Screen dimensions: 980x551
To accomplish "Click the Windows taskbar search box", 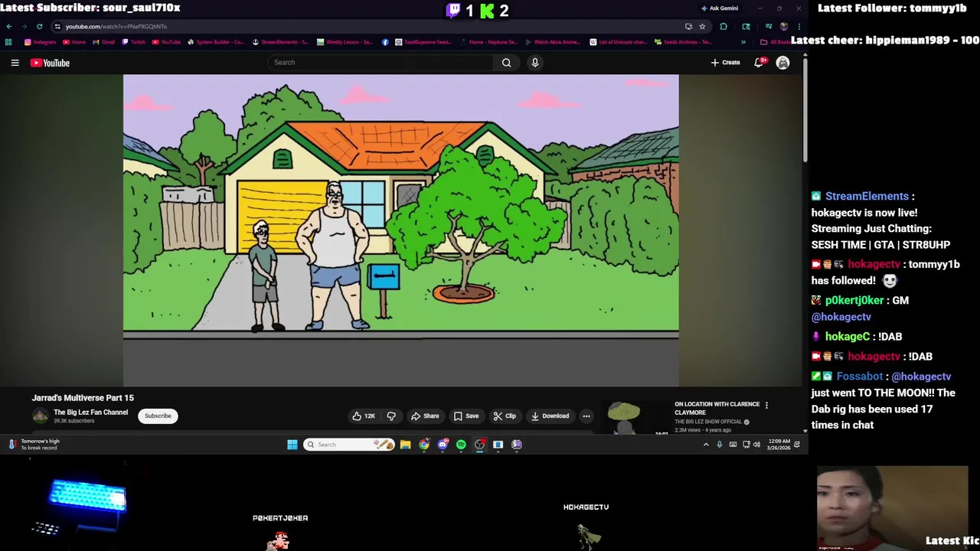I will click(349, 445).
